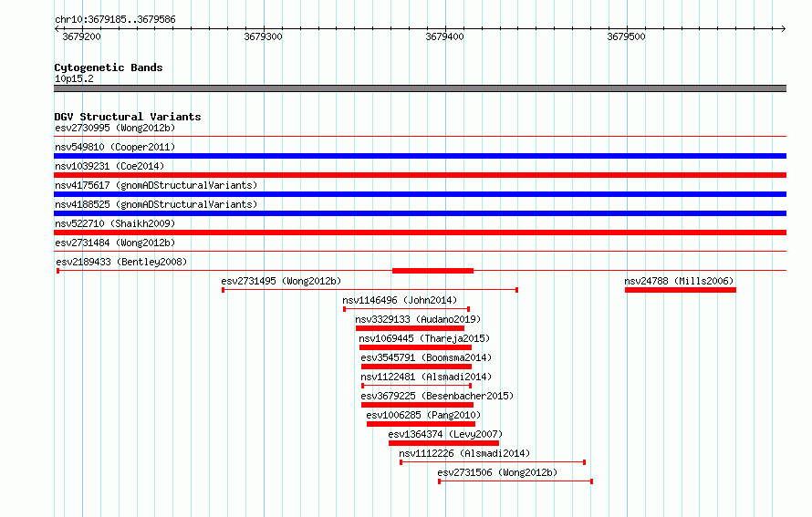Click the esv2189433 (Bentley2008) label
This screenshot has height=517, width=812.
pyautogui.click(x=121, y=262)
